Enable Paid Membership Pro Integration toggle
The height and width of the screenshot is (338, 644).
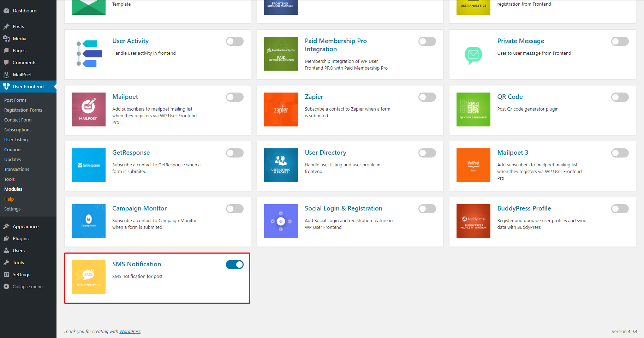427,41
